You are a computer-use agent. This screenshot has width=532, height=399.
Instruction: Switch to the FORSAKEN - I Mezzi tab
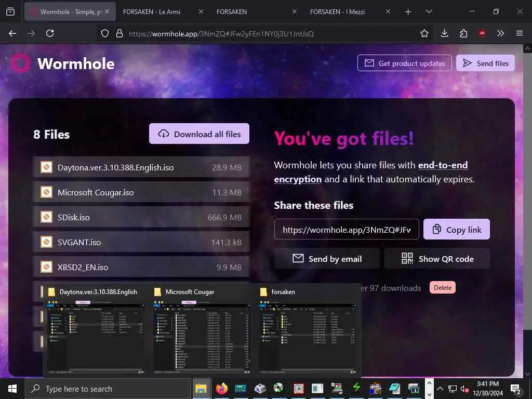click(x=337, y=12)
